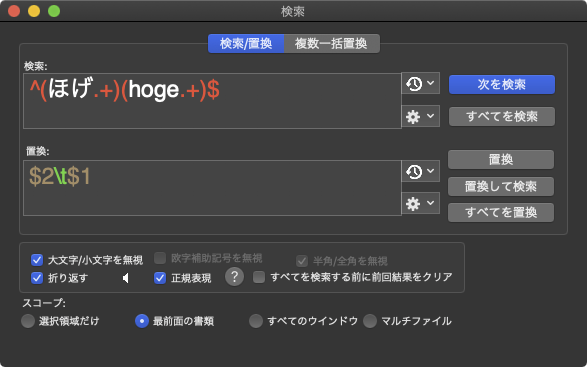Open gear options menu beside 置換 field
The image size is (587, 367).
pyautogui.click(x=420, y=203)
